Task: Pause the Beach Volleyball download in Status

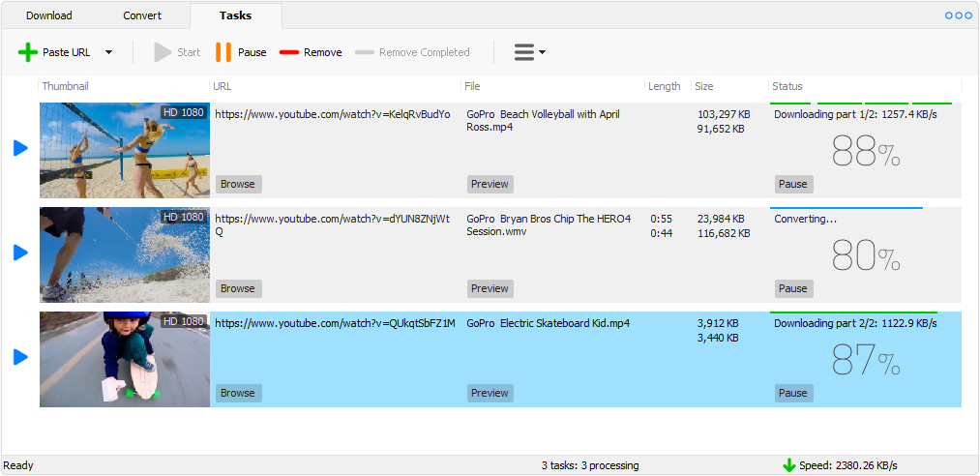Action: [x=792, y=184]
